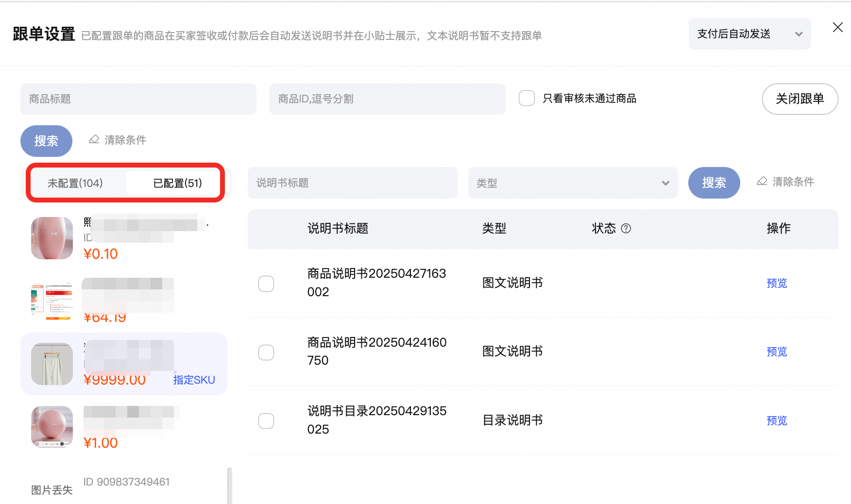Select product thumbnail priced ¥64.19

pos(52,300)
